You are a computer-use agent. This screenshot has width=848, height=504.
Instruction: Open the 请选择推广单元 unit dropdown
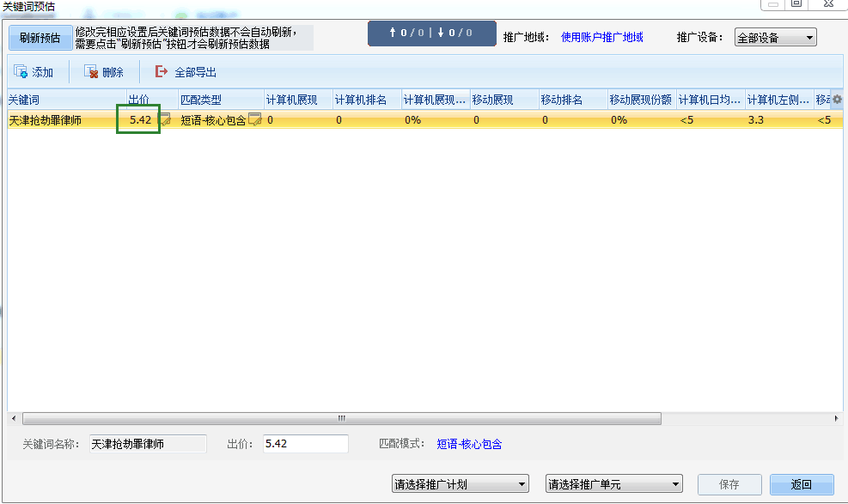(x=613, y=483)
